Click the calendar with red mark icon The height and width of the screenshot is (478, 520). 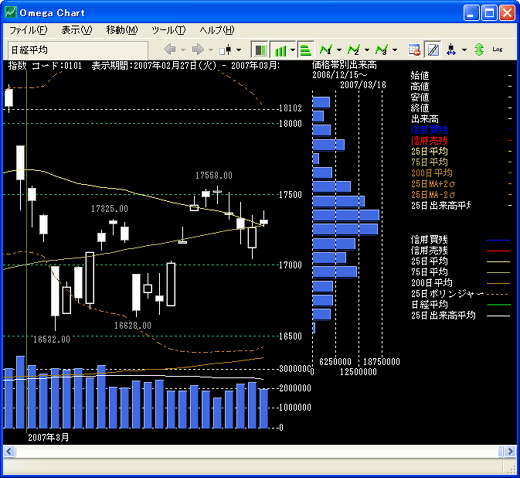pyautogui.click(x=414, y=50)
